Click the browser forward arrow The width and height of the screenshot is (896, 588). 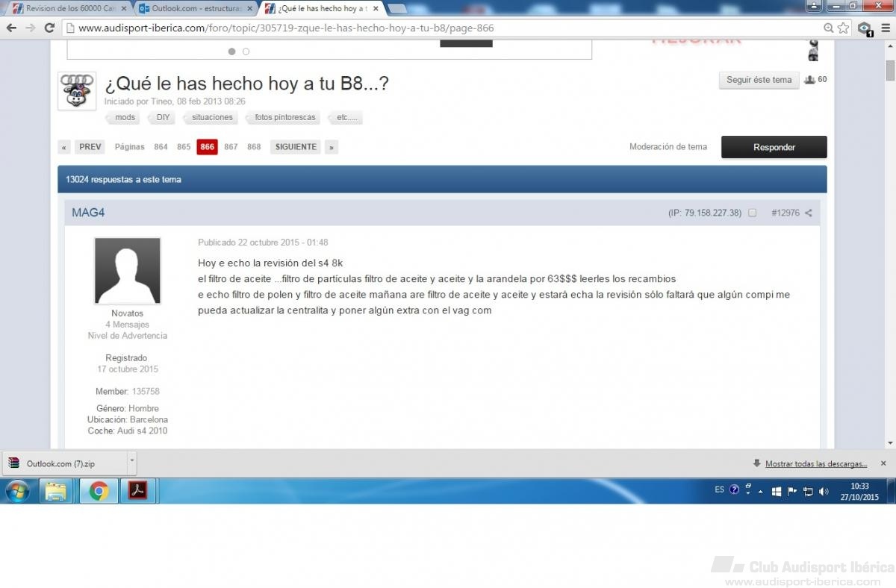31,28
